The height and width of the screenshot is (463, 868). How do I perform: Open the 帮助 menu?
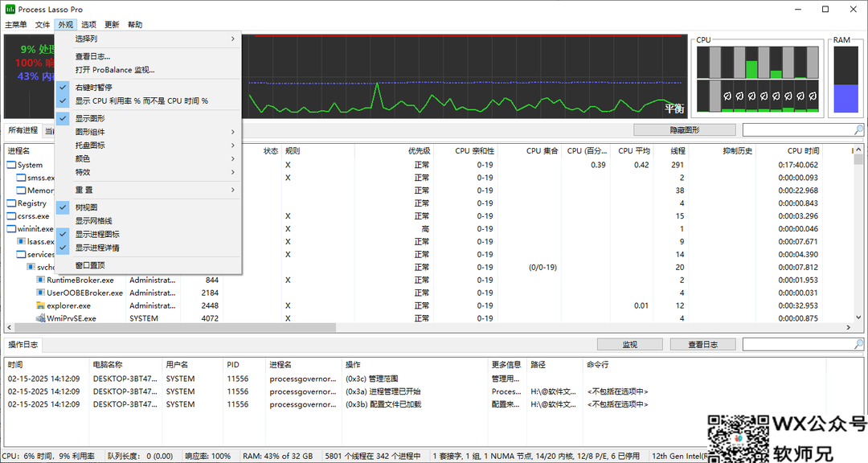click(x=135, y=24)
